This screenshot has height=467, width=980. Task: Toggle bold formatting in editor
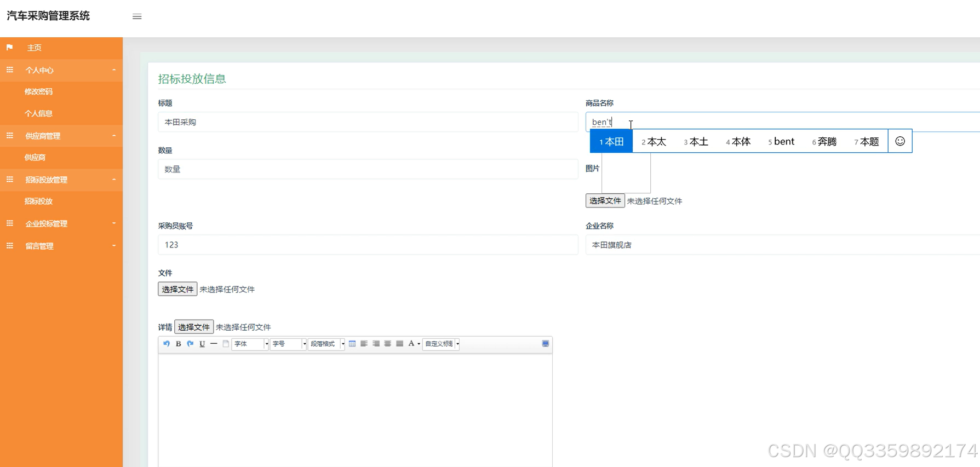pyautogui.click(x=179, y=344)
